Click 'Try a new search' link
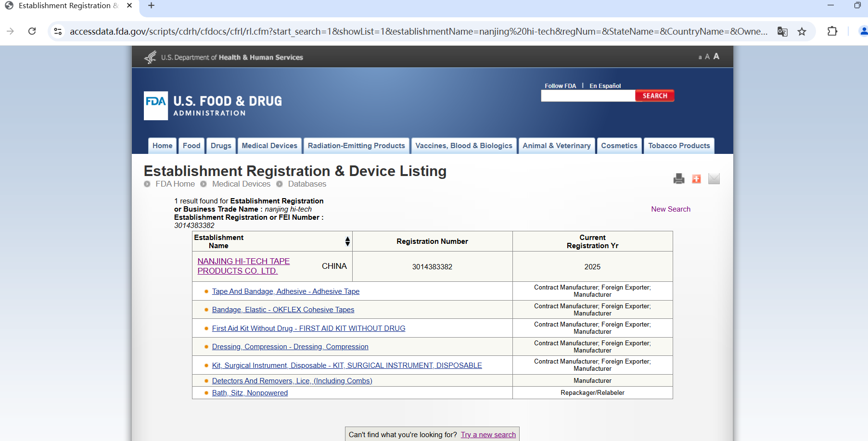This screenshot has width=868, height=441. click(x=488, y=435)
